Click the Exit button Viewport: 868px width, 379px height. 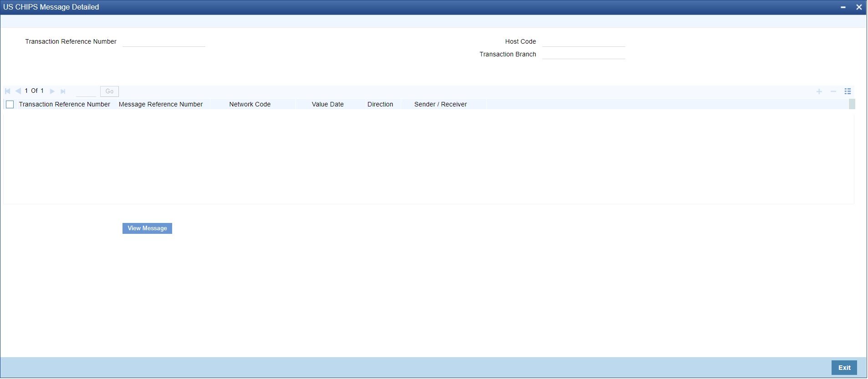844,368
